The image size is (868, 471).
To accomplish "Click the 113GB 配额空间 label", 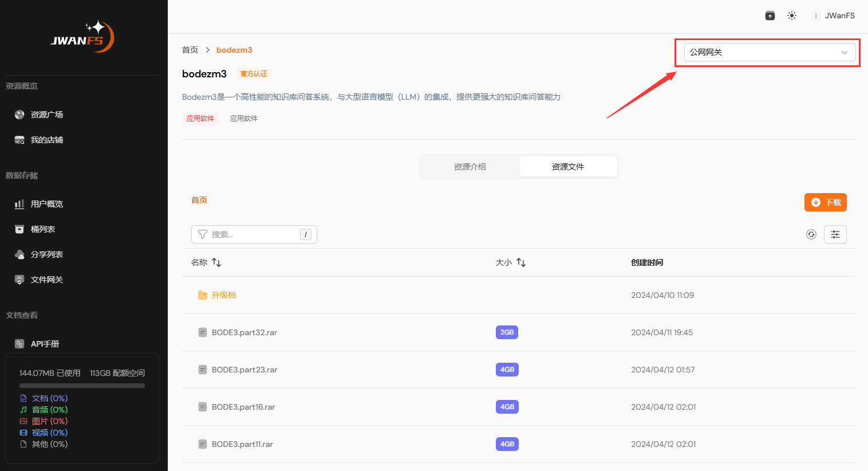I will (117, 373).
